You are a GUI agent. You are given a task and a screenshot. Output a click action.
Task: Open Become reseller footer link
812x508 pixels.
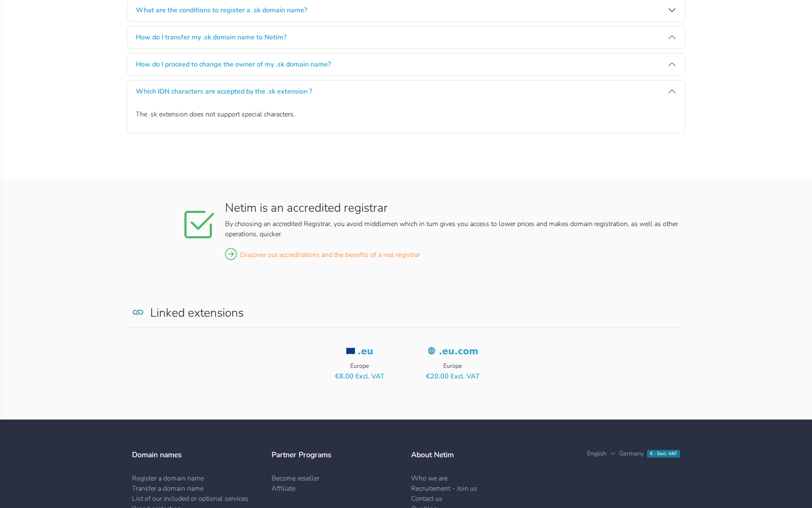[x=295, y=478]
